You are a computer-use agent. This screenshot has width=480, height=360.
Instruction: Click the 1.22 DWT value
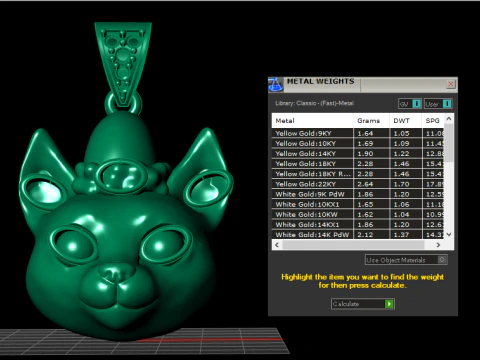click(x=401, y=154)
